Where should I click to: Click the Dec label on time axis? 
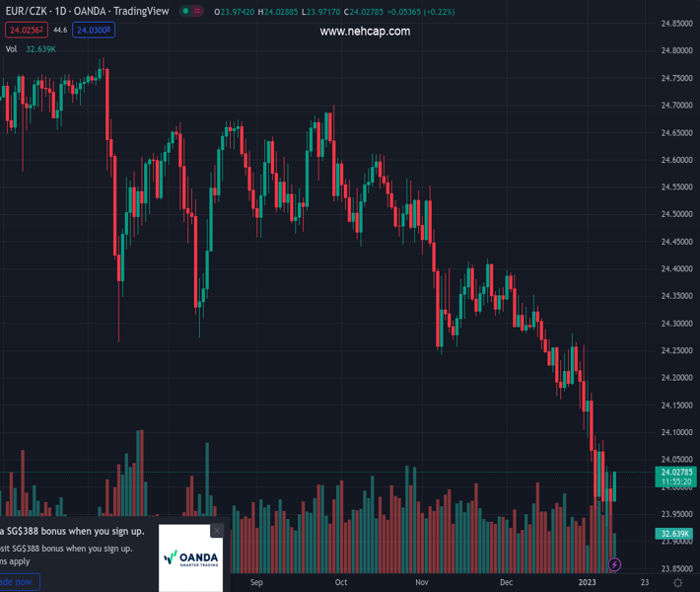pos(506,582)
